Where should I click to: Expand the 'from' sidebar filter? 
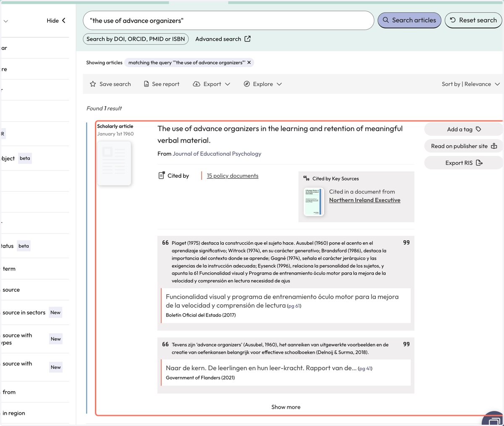coord(34,392)
